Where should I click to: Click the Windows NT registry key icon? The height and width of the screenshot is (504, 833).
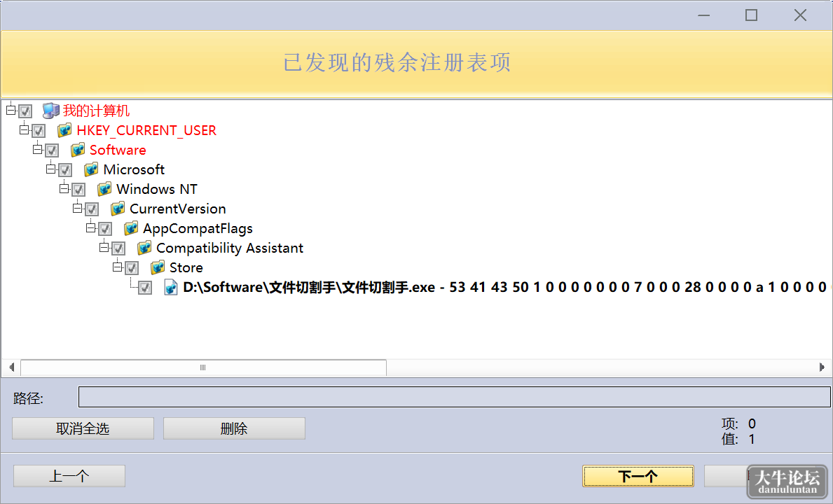click(x=104, y=190)
